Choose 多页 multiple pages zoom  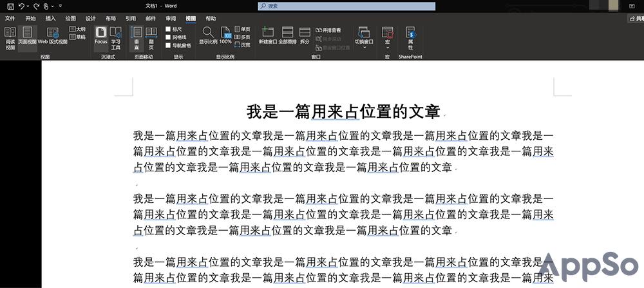click(242, 37)
